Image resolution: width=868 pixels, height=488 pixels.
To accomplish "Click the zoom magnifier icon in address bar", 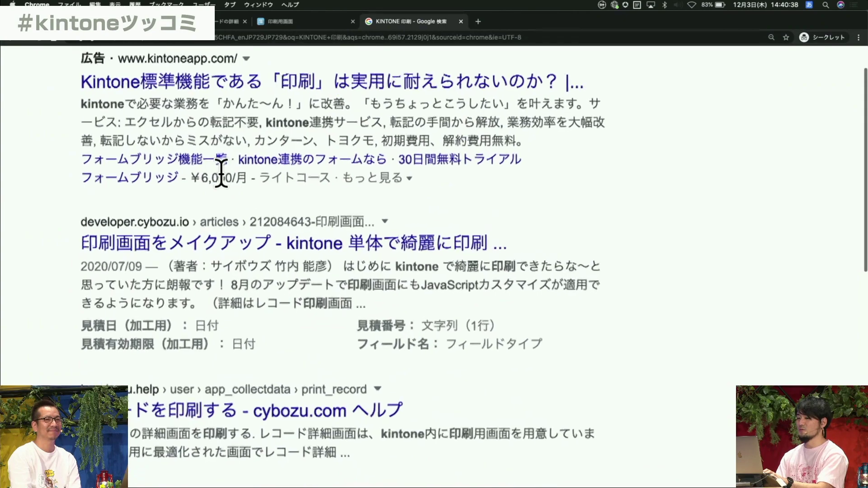I will pos(771,38).
